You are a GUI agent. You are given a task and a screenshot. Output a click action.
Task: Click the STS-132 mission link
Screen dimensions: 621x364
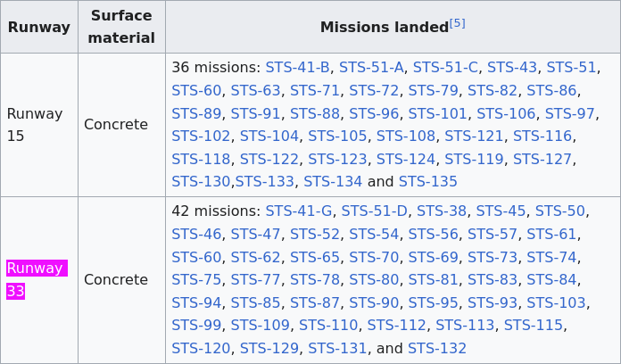437,349
